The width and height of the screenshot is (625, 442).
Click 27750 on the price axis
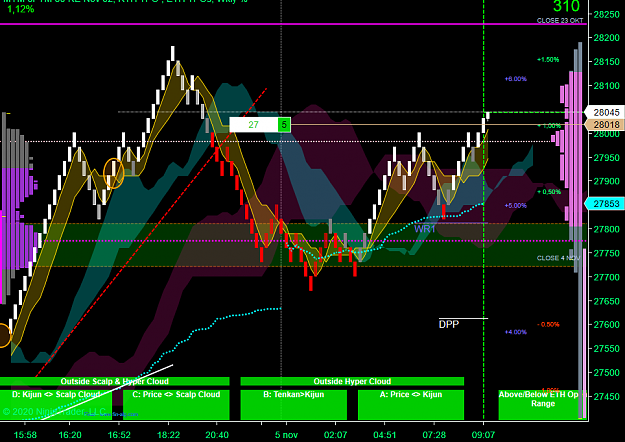607,253
